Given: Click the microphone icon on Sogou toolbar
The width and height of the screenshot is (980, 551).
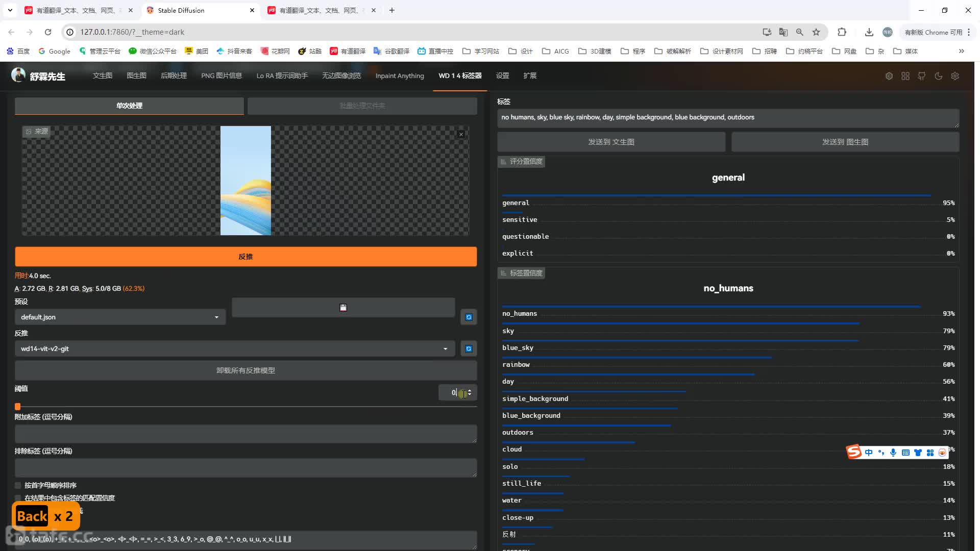Looking at the screenshot, I should tap(893, 453).
